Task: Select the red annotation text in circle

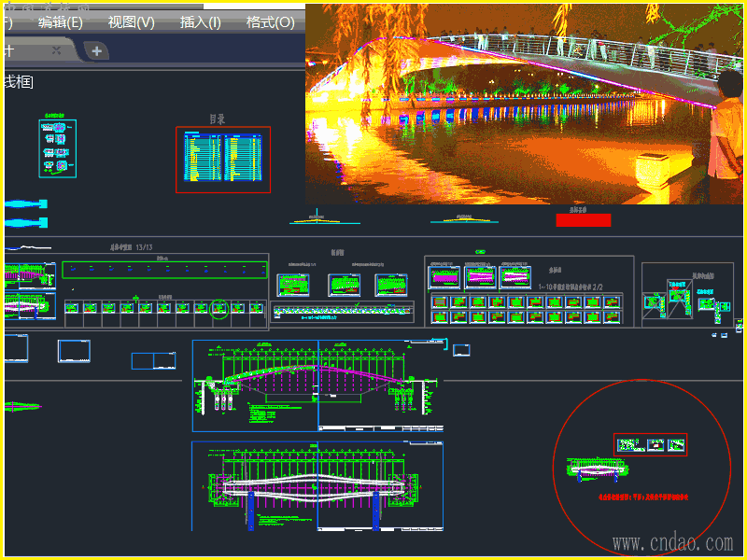Action: pos(643,497)
